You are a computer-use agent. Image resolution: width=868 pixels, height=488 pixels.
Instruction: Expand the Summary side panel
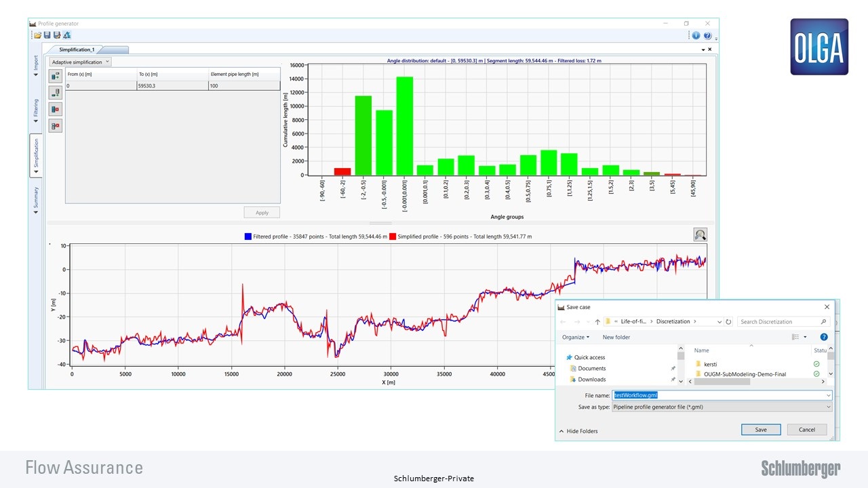pyautogui.click(x=36, y=201)
